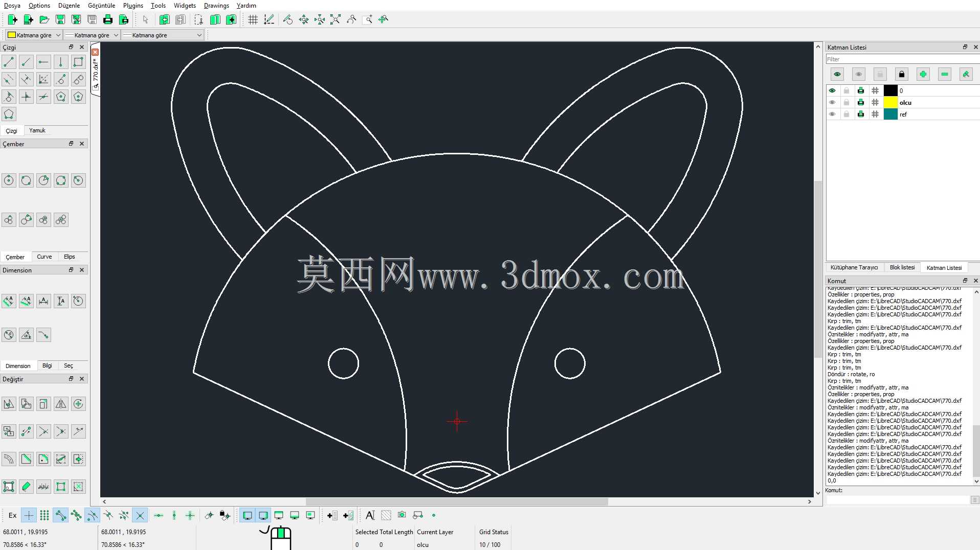The height and width of the screenshot is (550, 980).
Task: Add a new layer with plus button
Action: [x=923, y=74]
